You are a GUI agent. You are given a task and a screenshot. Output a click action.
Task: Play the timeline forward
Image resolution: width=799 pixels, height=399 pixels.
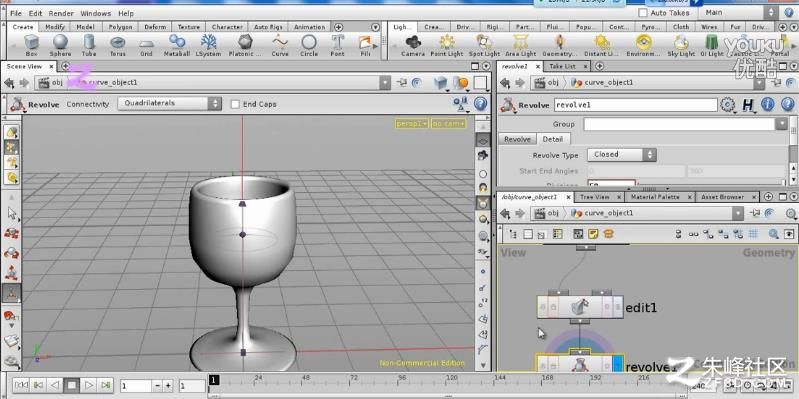click(x=89, y=385)
